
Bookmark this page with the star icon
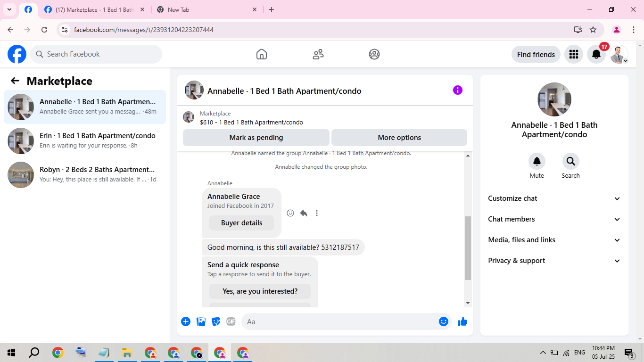click(x=593, y=30)
